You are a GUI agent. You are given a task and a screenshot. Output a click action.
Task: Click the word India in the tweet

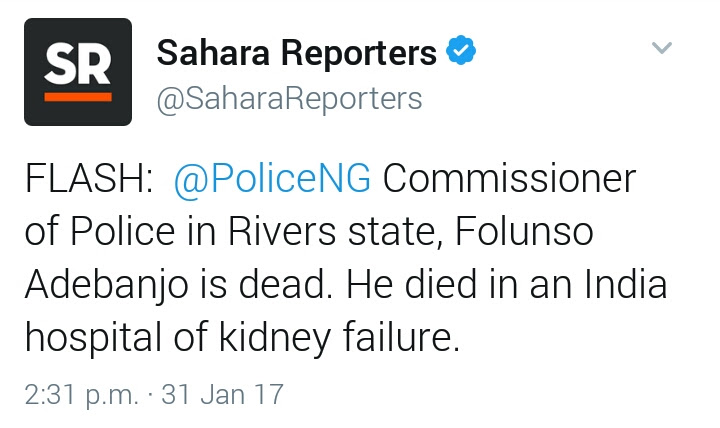626,284
